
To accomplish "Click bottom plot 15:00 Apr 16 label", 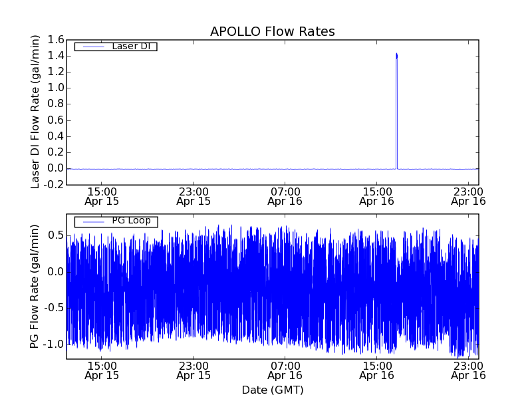I will [x=376, y=371].
